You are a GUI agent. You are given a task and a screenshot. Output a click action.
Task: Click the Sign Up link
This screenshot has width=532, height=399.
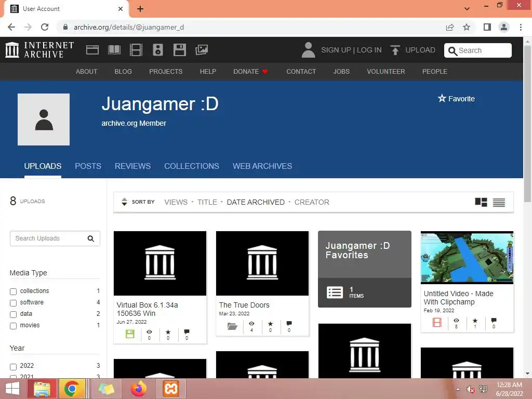pos(336,50)
